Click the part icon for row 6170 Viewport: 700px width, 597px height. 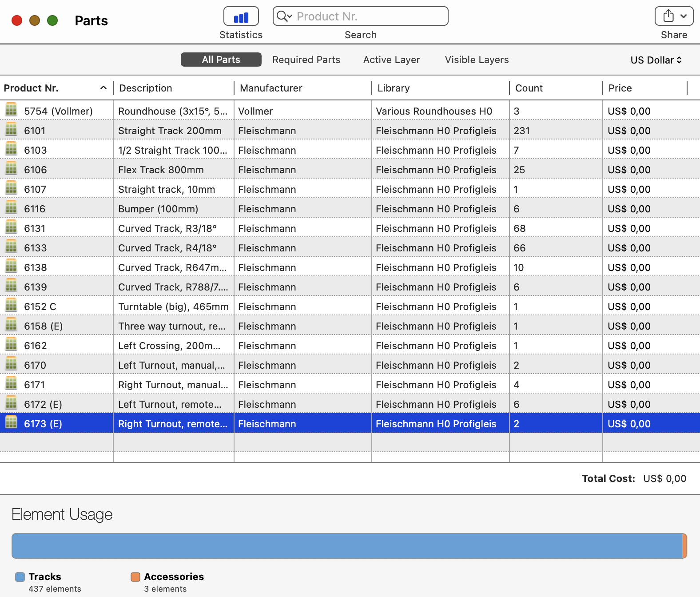point(11,363)
